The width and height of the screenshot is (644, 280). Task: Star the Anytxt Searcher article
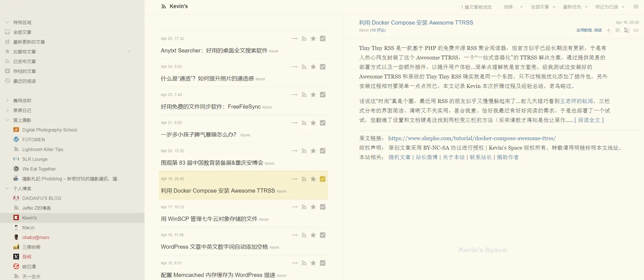pos(313,39)
